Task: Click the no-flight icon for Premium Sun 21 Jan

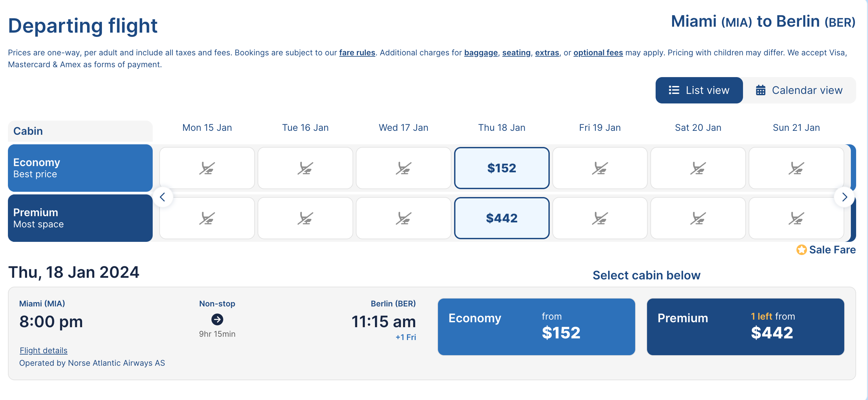Action: coord(796,218)
